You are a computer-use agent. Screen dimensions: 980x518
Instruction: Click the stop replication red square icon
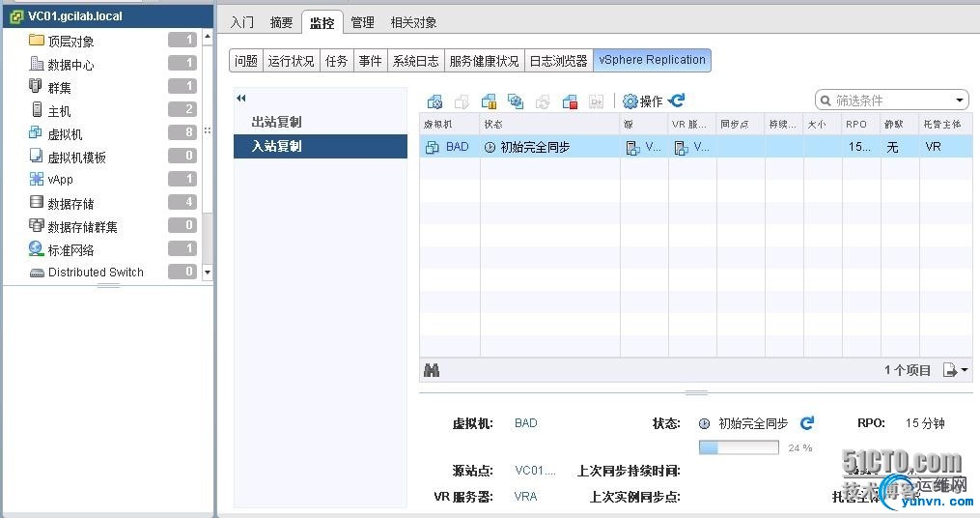[570, 101]
